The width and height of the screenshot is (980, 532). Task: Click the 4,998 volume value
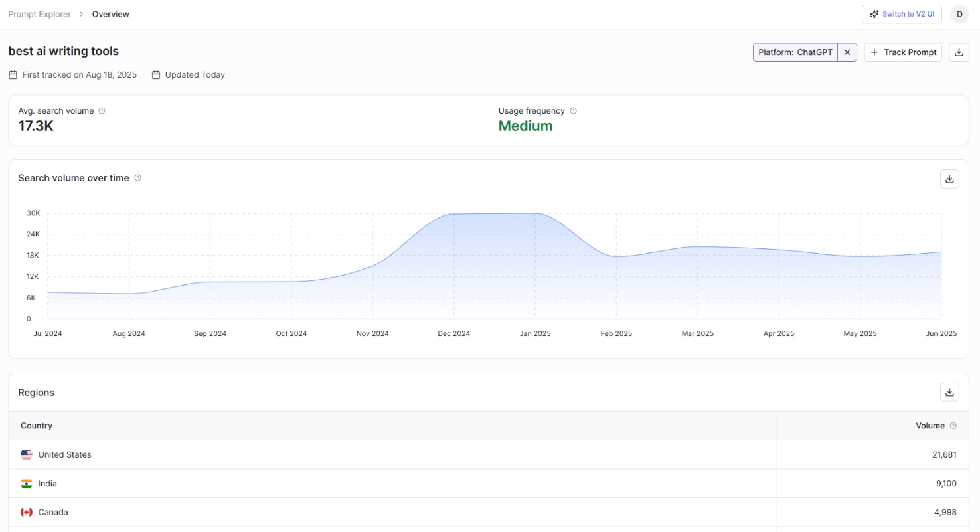[945, 513]
